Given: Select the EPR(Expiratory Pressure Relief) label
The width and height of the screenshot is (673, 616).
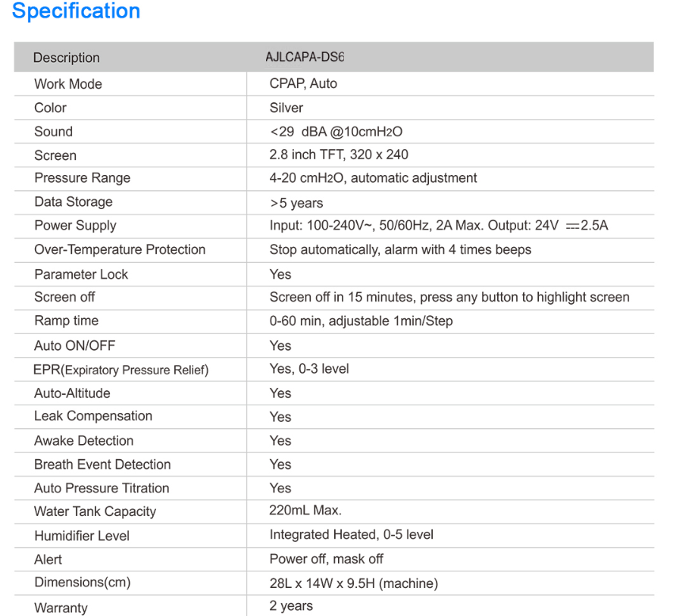Looking at the screenshot, I should pos(121,370).
